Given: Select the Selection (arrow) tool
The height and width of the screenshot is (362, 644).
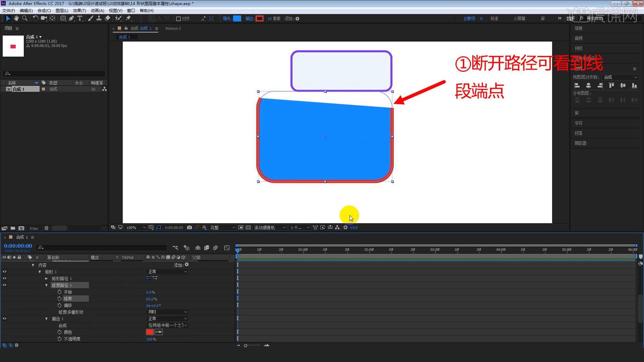Looking at the screenshot, I should 8,18.
